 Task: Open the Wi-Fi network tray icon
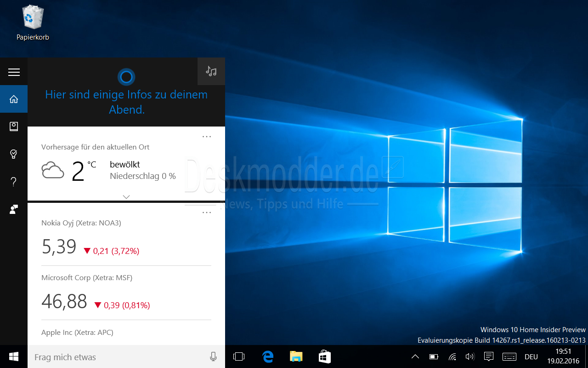click(452, 356)
